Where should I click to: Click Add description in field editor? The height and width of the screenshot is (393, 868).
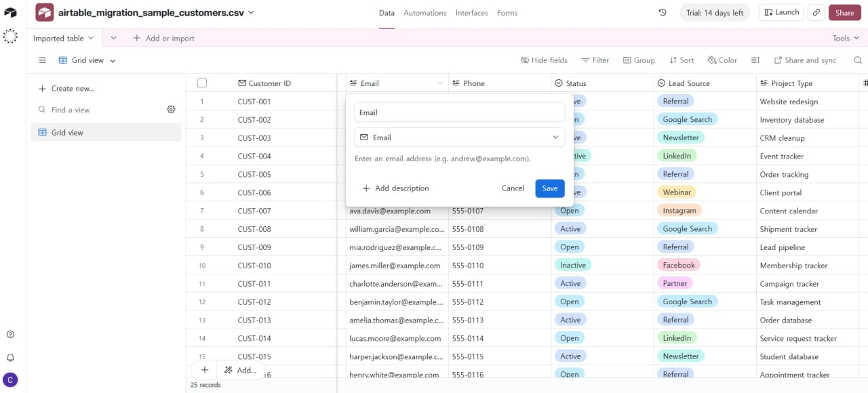[395, 188]
